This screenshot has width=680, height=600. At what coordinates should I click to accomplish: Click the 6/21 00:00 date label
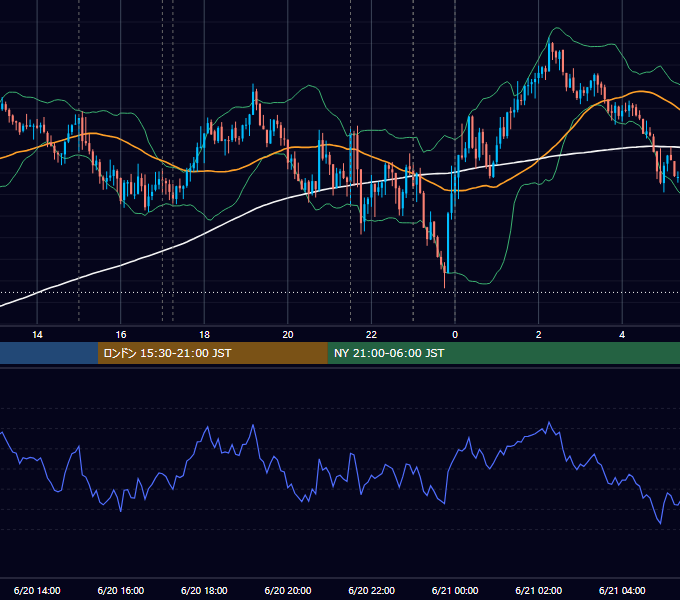(x=455, y=590)
